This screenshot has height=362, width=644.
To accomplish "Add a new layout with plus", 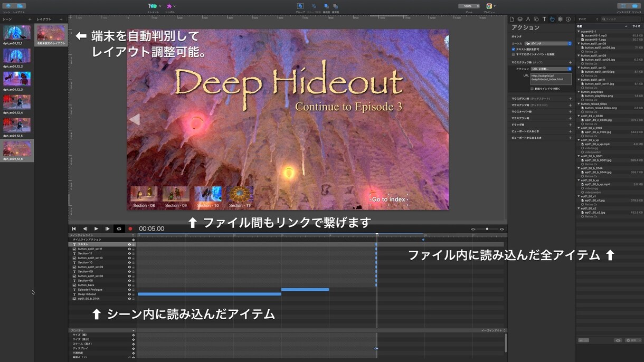I will [x=61, y=19].
